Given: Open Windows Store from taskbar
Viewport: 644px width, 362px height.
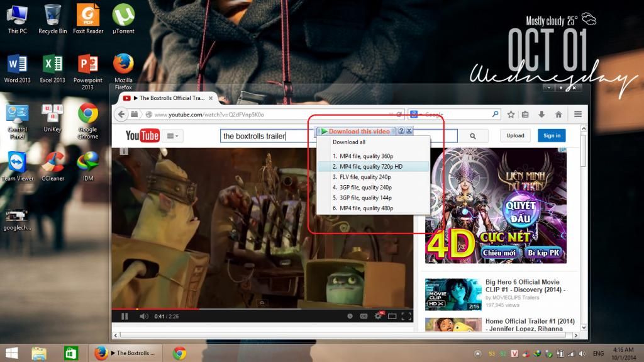Looking at the screenshot, I should pos(70,353).
